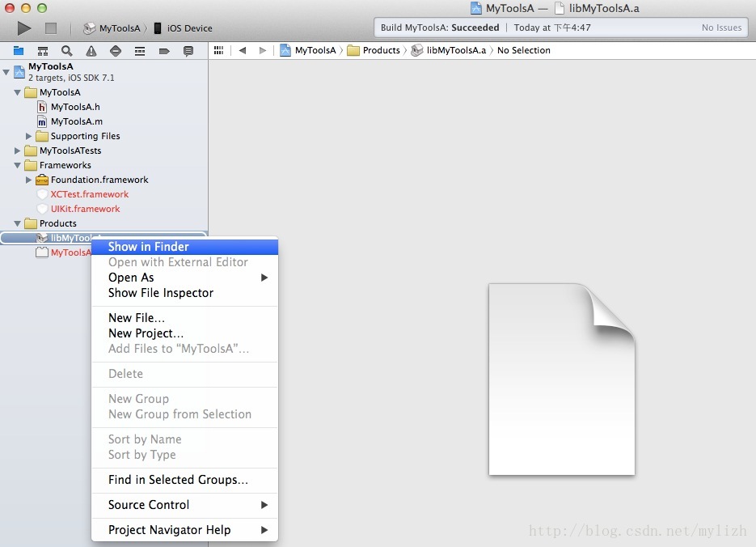Click the Build Succeeded activity status
Screen dimensions: 756x547
(440, 28)
